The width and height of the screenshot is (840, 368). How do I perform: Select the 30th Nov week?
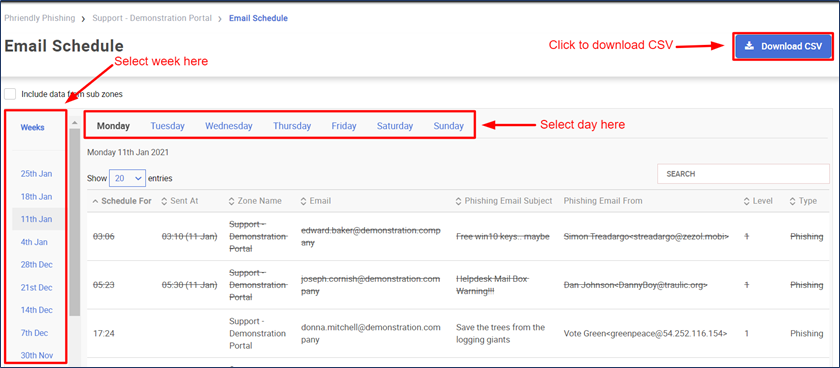(36, 356)
